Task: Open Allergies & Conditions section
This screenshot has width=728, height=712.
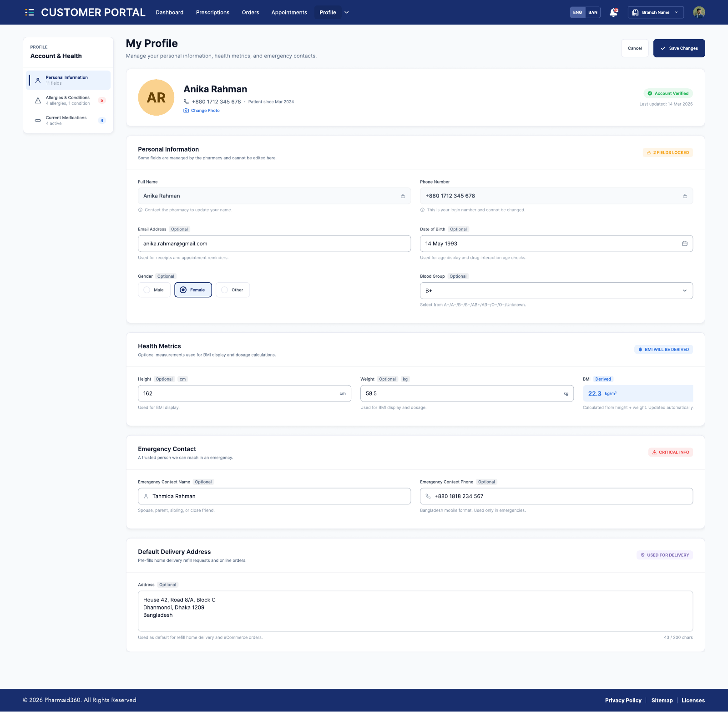Action: coord(68,100)
